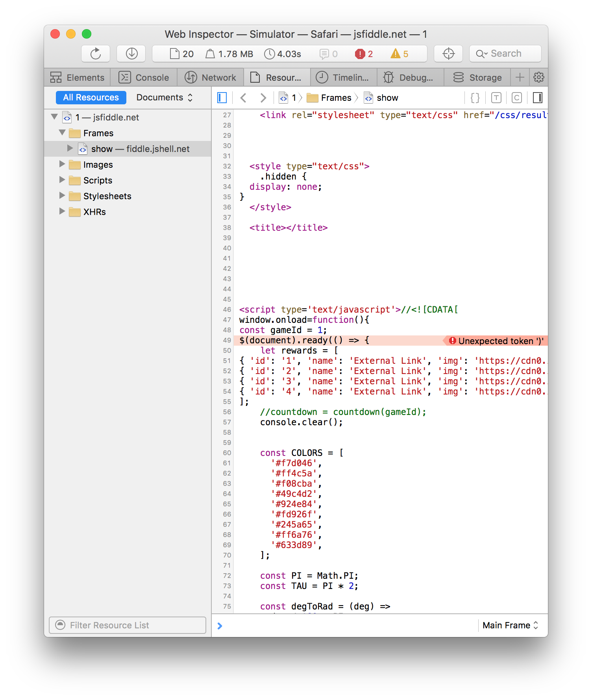The image size is (592, 700).
Task: Select the Images tree item
Action: coord(128,165)
